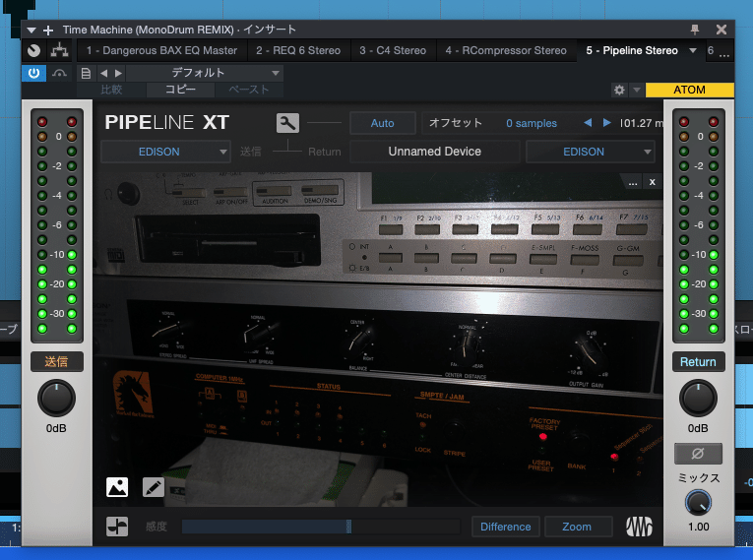This screenshot has width=753, height=560.
Task: Toggle the phase invert Ø button
Action: 698,454
